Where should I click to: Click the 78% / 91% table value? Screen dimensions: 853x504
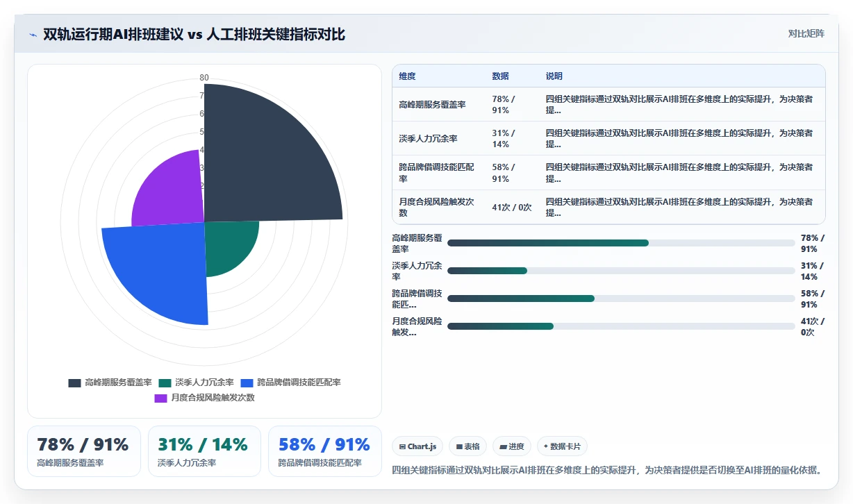tap(504, 105)
